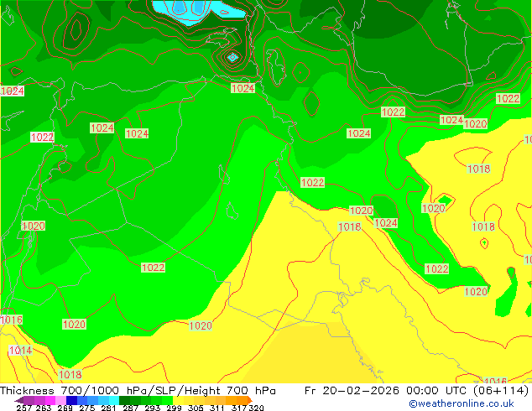Click the legend value 320
Image resolution: width=532 pixels, height=411 pixels.
tap(256, 408)
